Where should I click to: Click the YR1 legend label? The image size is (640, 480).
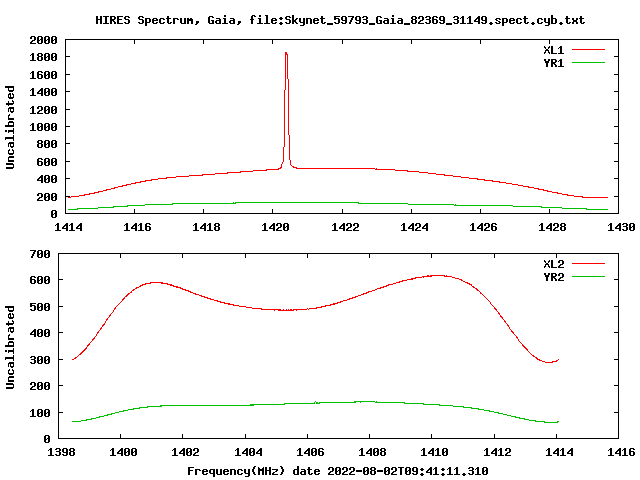coord(553,63)
